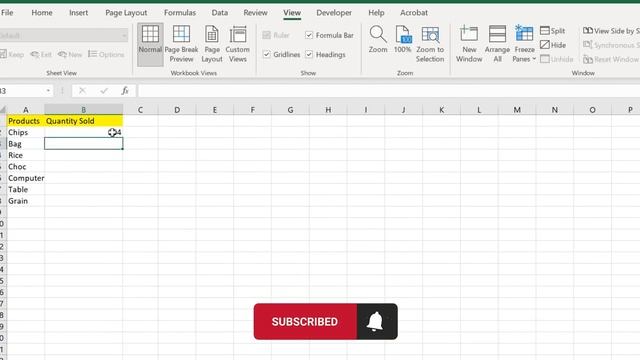Click the Insert Function fx icon
The image size is (640, 360).
pos(125,91)
